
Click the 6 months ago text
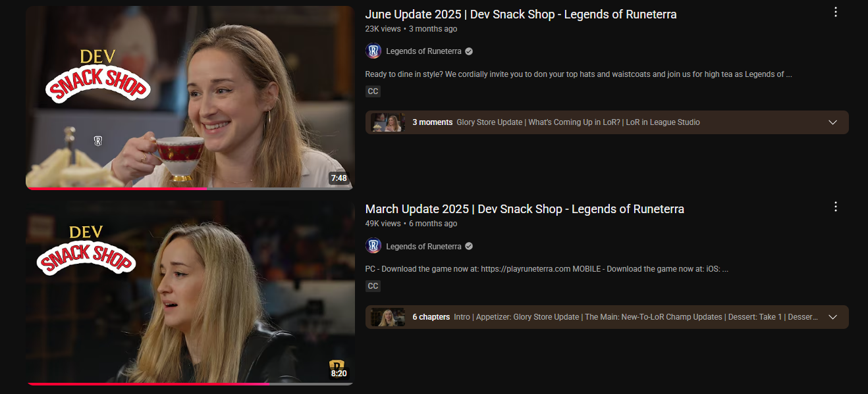point(433,224)
